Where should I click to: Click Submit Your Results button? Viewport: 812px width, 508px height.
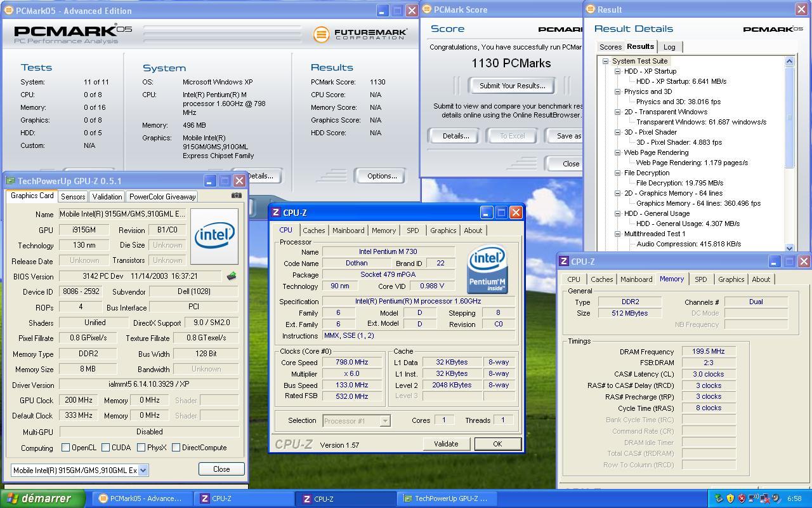(x=512, y=86)
